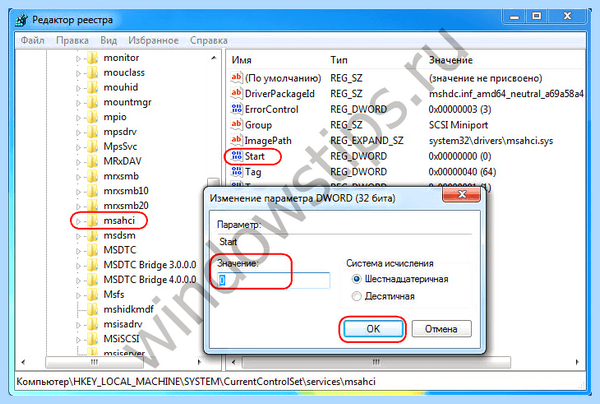Select the MpsSvc folder icon

tap(92, 147)
